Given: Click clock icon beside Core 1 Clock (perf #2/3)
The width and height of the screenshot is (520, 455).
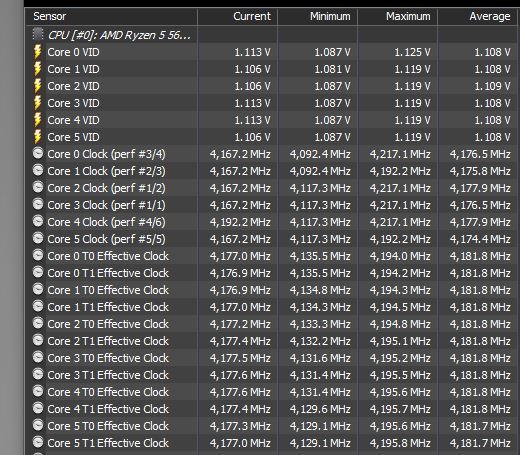Looking at the screenshot, I should click(x=38, y=170).
